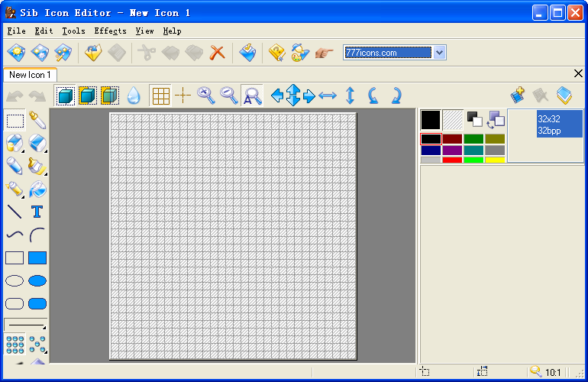Open the zoom level 10:1 control
The width and height of the screenshot is (588, 382).
(546, 372)
